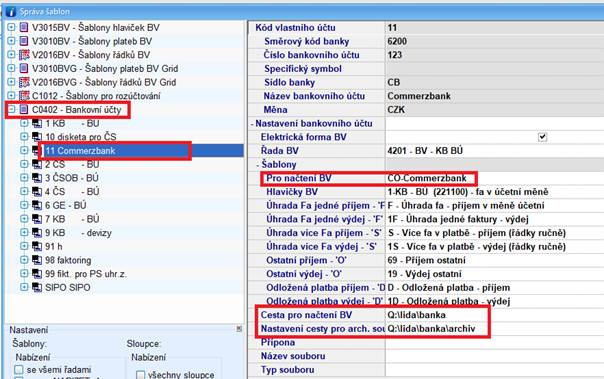Expand the V3010BVG Šablony plateb BV Grid node
The width and height of the screenshot is (604, 379).
11,68
